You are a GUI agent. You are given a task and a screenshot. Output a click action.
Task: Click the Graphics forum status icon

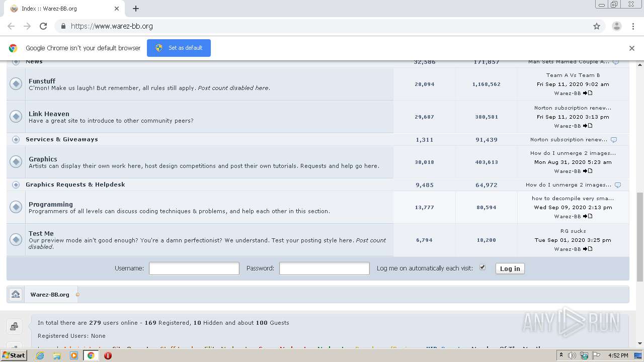click(x=16, y=162)
